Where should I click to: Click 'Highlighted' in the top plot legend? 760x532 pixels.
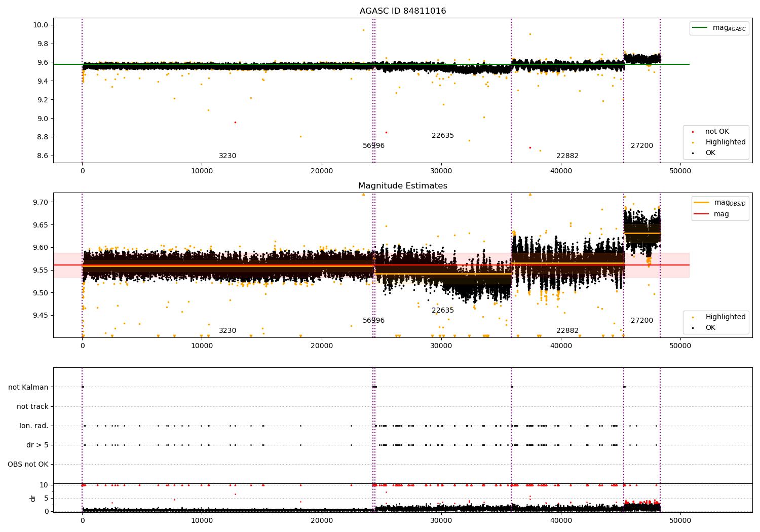[725, 142]
